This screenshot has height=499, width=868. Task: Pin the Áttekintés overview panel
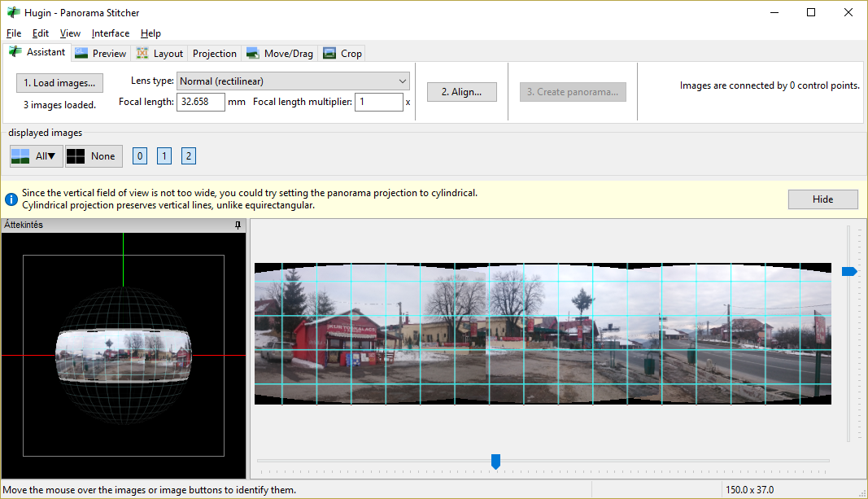pyautogui.click(x=238, y=225)
